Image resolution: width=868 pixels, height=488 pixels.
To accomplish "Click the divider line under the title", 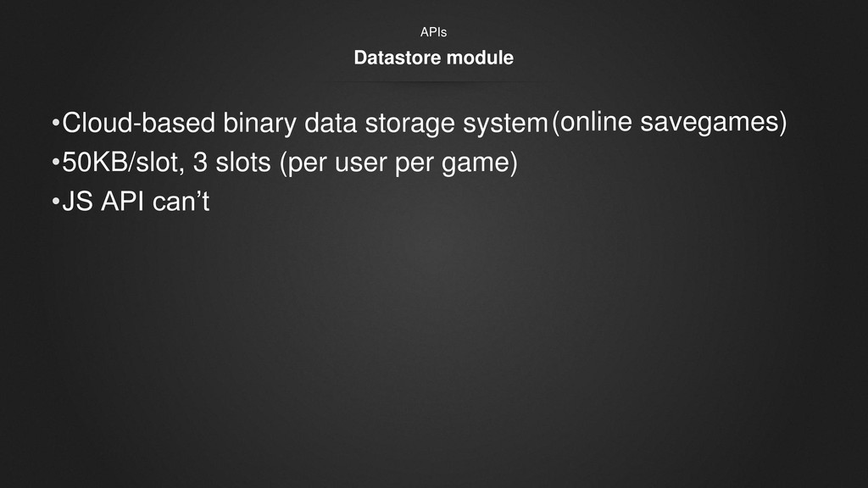I will [x=434, y=82].
